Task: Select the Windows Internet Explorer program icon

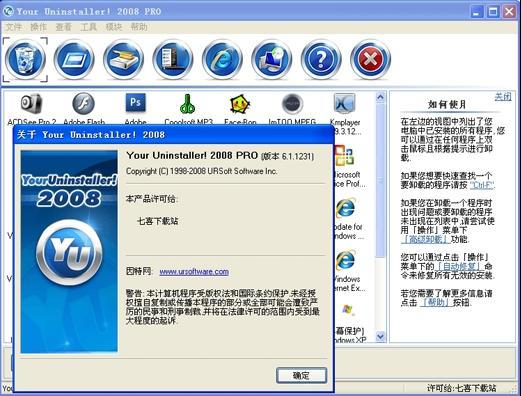Action: (346, 260)
